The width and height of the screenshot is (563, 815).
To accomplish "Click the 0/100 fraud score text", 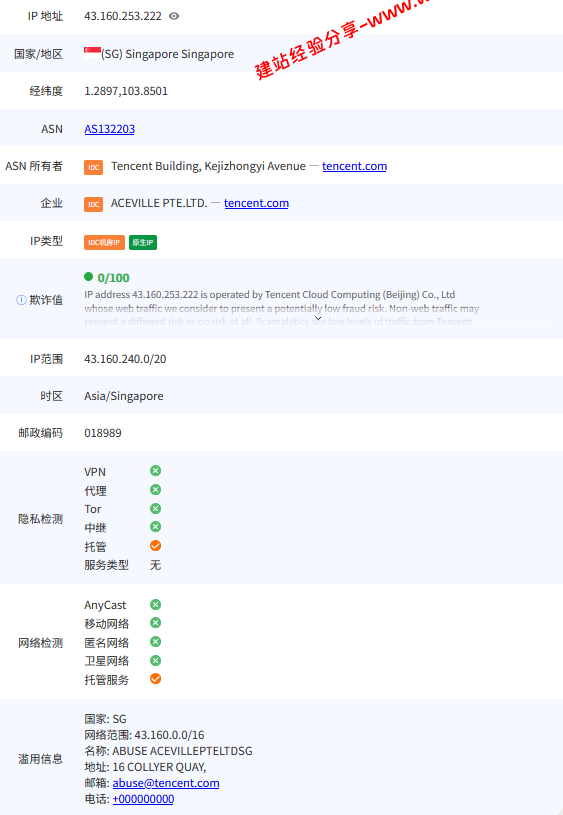I will point(113,278).
